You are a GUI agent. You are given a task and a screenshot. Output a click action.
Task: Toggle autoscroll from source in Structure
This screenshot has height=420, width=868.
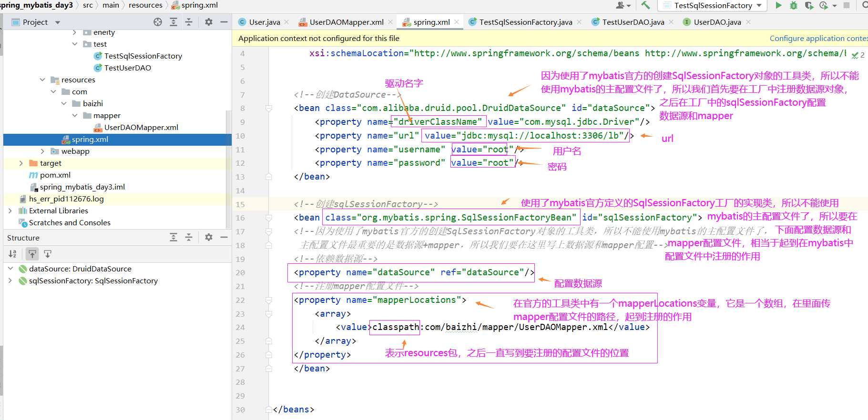(48, 254)
